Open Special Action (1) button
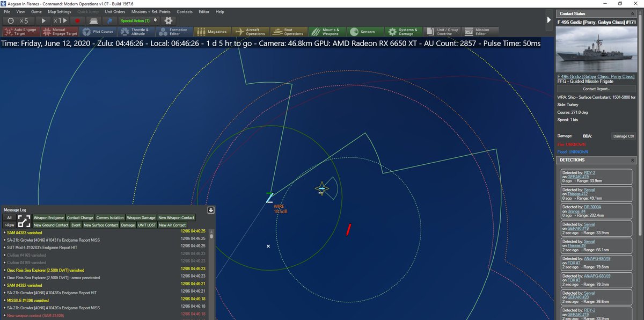644x320 pixels. pos(138,20)
